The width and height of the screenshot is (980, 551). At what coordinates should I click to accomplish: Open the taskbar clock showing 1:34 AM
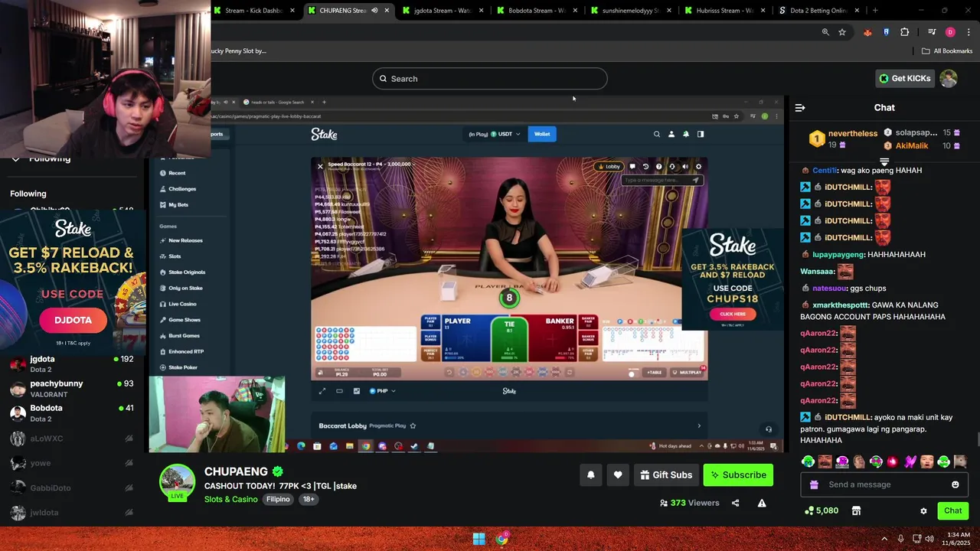(x=958, y=539)
